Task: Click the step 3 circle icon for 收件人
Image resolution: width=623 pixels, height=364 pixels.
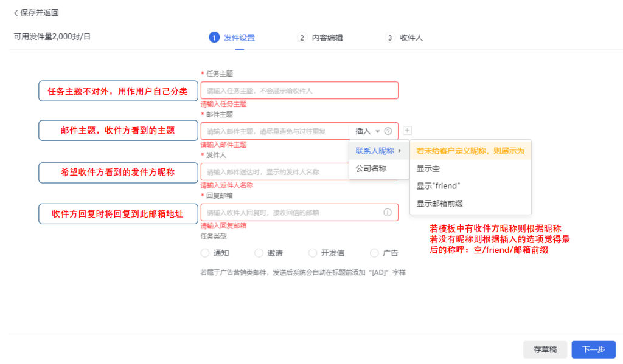Action: click(x=389, y=38)
